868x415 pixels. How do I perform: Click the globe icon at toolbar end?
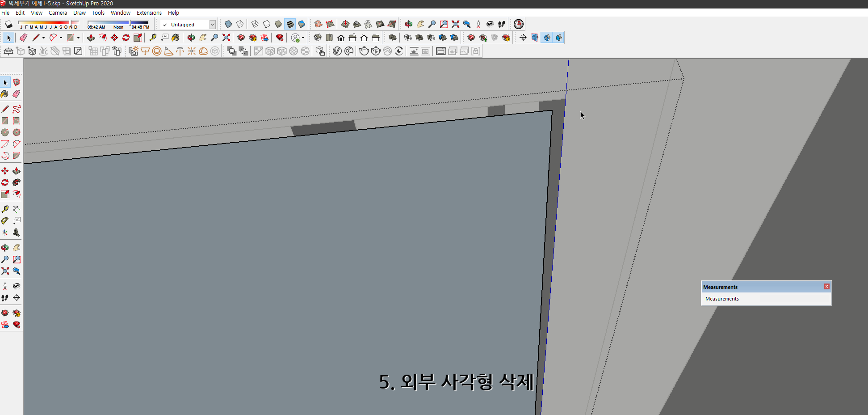519,24
